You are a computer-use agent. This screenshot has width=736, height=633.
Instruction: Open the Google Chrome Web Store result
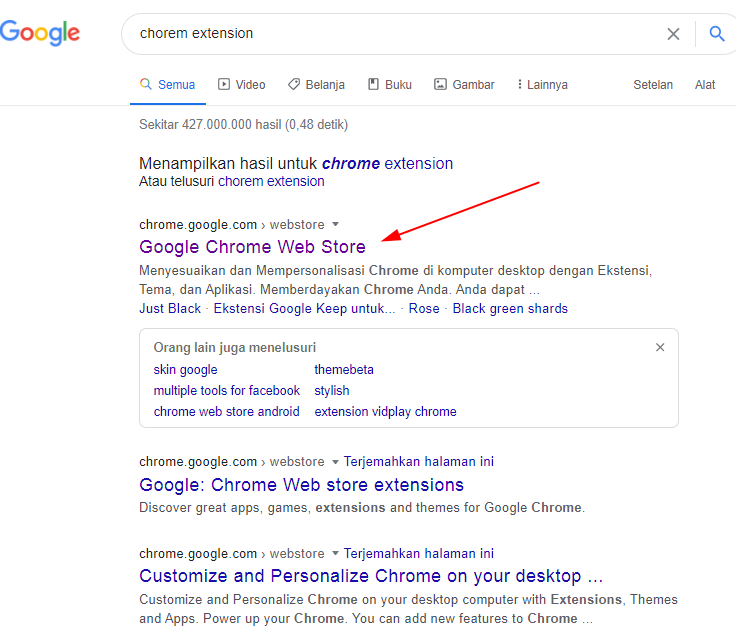pyautogui.click(x=252, y=247)
